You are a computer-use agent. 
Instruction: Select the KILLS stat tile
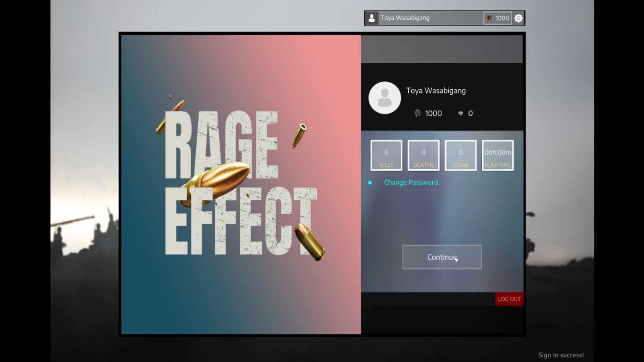pos(386,155)
